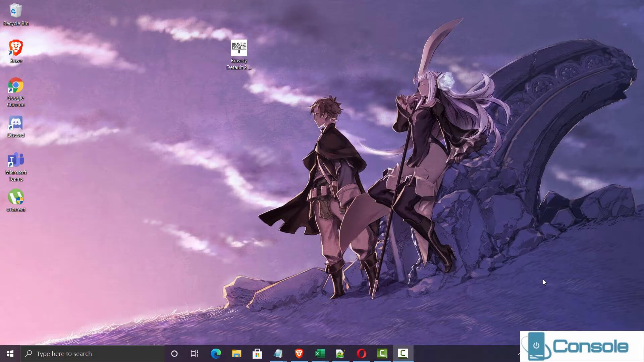This screenshot has height=362, width=644.
Task: Click the 'Type here to search' box
Action: coord(92,354)
